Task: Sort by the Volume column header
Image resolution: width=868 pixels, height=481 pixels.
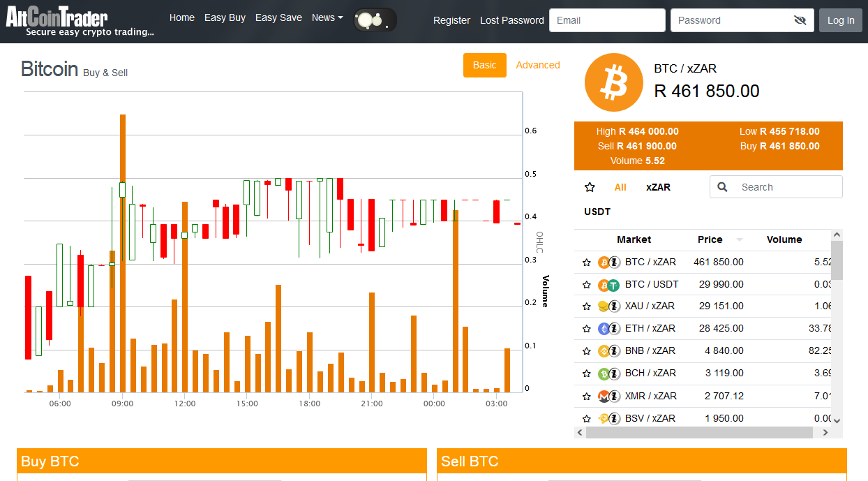Action: (784, 239)
